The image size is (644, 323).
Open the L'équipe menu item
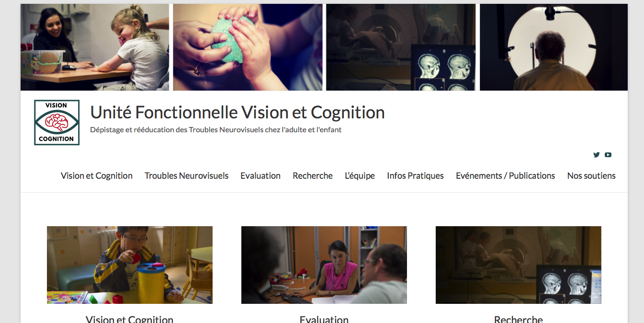pyautogui.click(x=360, y=176)
